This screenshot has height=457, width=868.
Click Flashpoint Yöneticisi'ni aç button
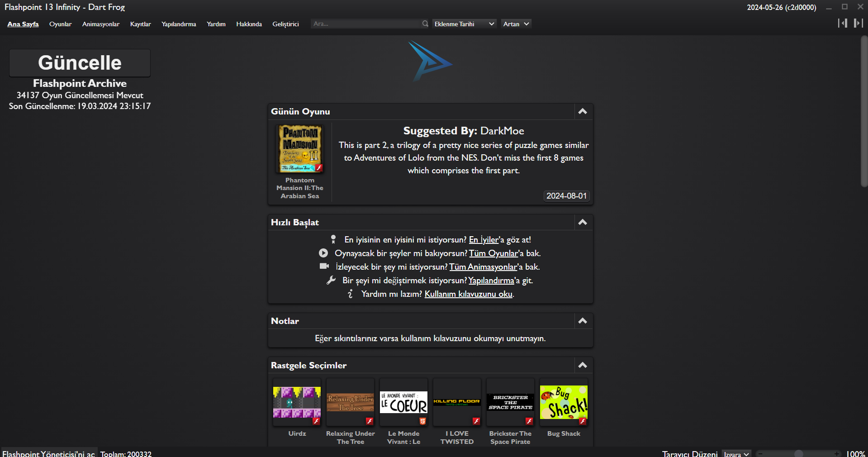(x=49, y=453)
